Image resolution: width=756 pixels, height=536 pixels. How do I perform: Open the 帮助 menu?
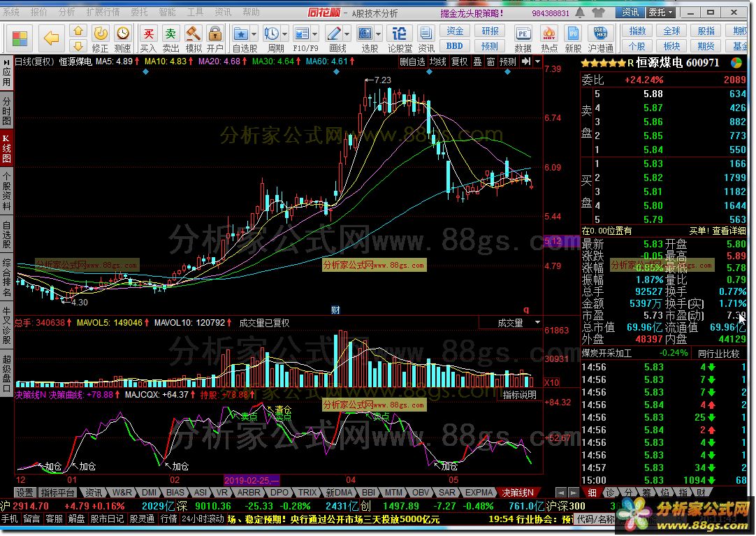251,12
